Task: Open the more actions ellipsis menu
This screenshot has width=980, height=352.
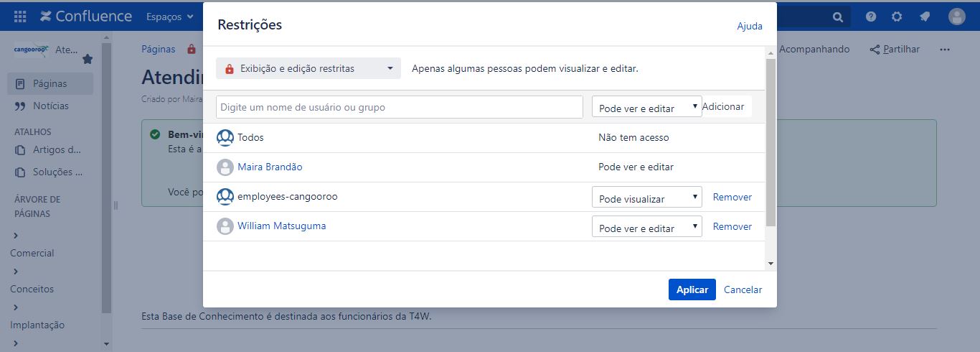Action: coord(945,50)
